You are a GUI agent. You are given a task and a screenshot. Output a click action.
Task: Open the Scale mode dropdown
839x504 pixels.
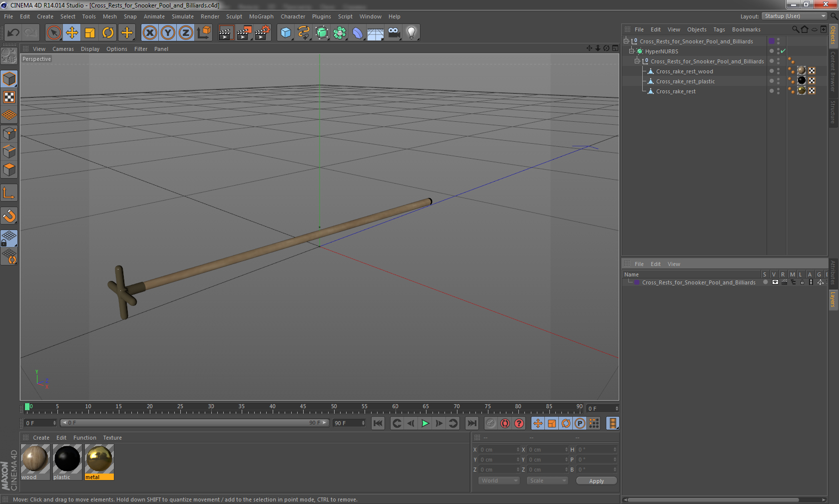tap(547, 481)
